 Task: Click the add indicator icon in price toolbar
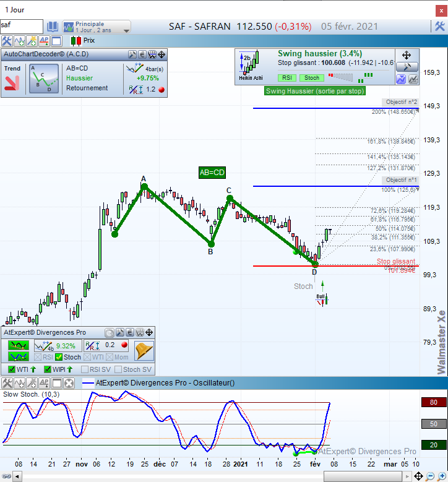pyautogui.click(x=20, y=41)
